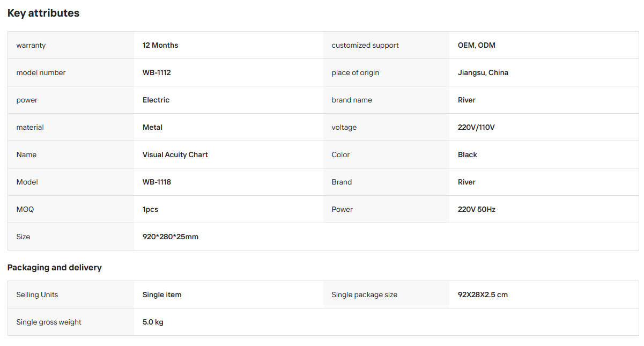
Task: Click the Jiangsu, China origin value
Action: tap(483, 72)
